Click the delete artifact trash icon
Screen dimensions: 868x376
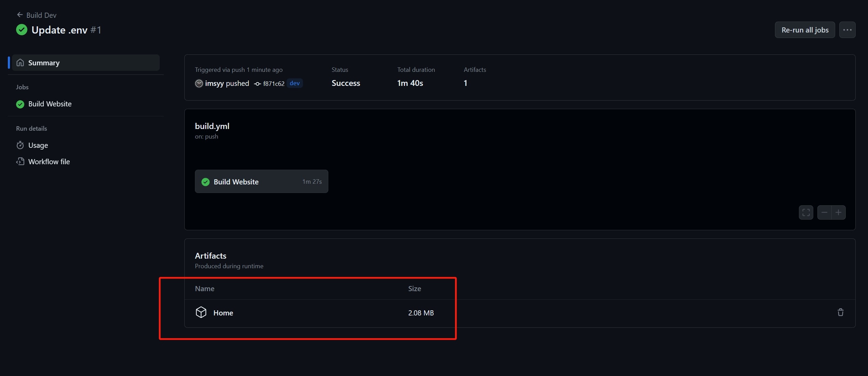[840, 312]
